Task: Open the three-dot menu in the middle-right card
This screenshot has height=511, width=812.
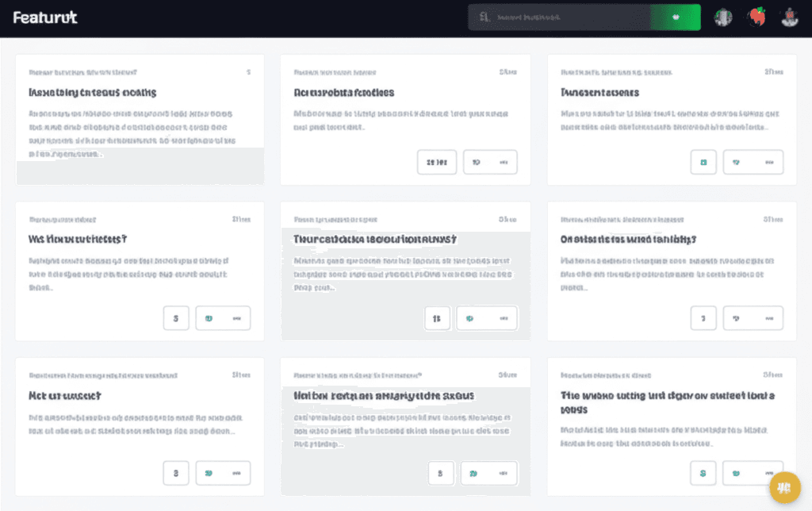Action: click(769, 318)
